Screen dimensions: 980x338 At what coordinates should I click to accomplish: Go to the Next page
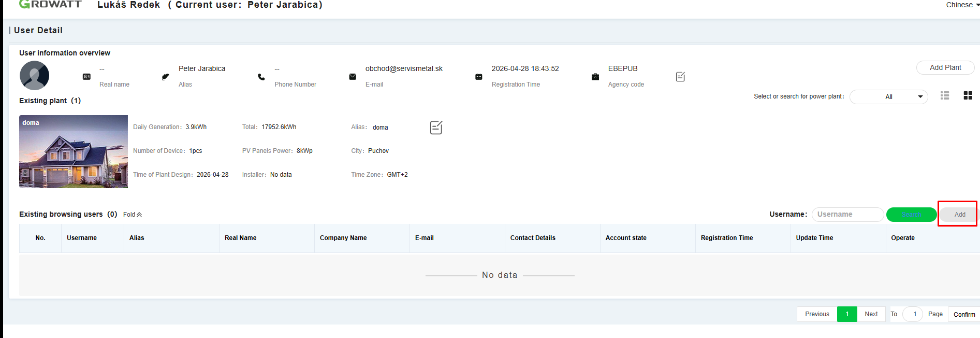coord(871,314)
